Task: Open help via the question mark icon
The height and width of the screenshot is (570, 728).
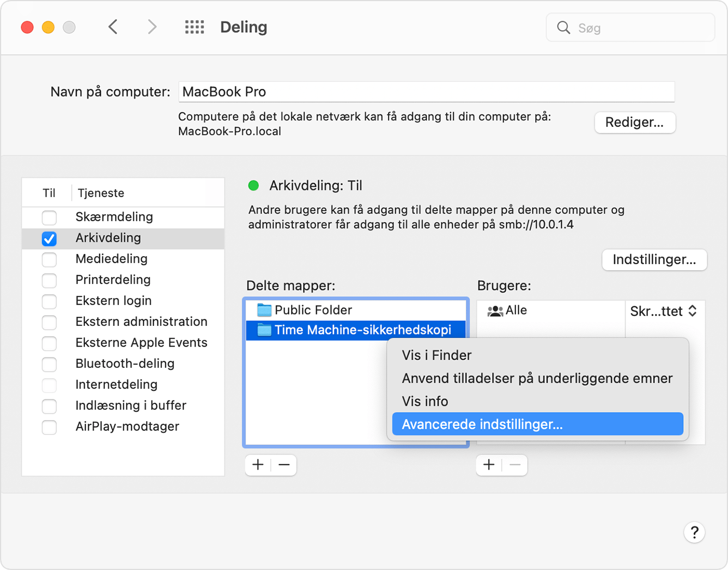Action: point(694,532)
